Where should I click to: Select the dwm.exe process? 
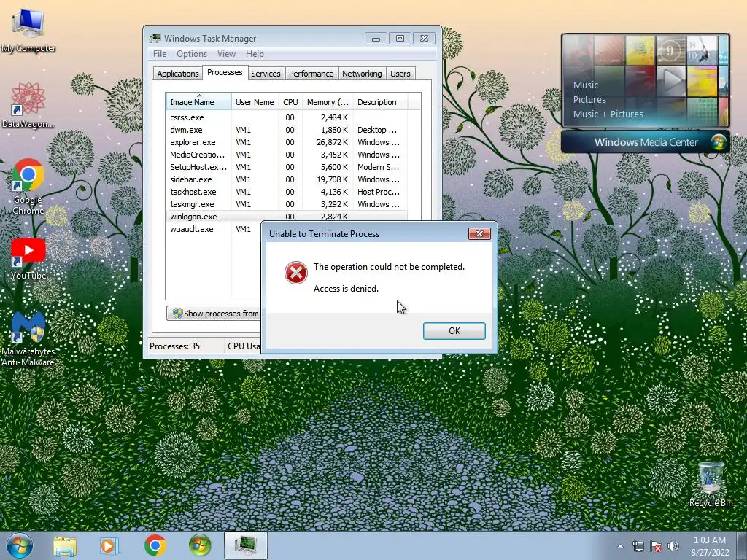coord(287,130)
